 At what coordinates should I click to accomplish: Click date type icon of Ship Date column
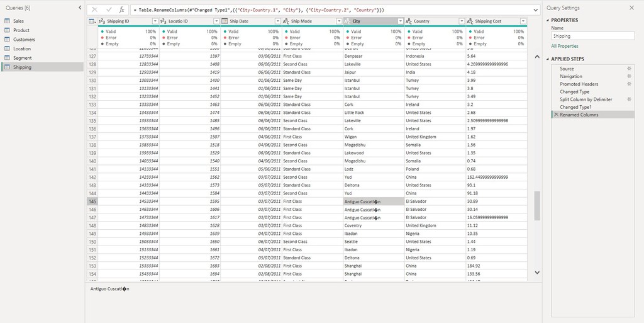pos(225,21)
